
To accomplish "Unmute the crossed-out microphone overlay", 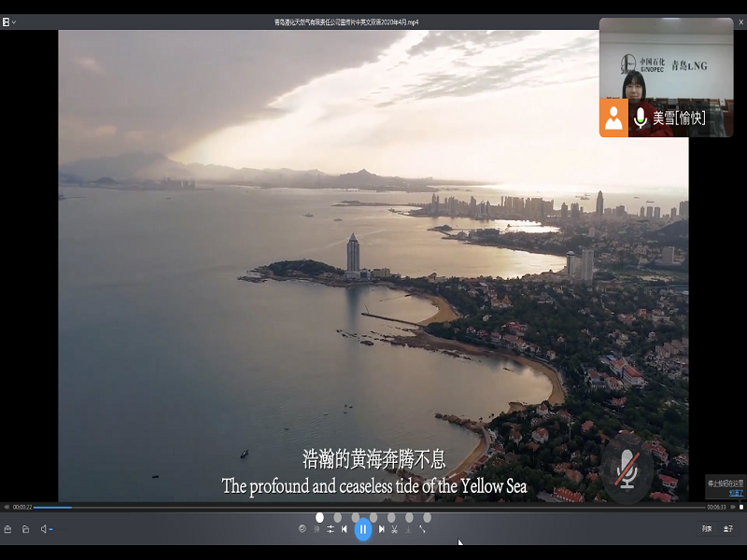I will point(627,471).
